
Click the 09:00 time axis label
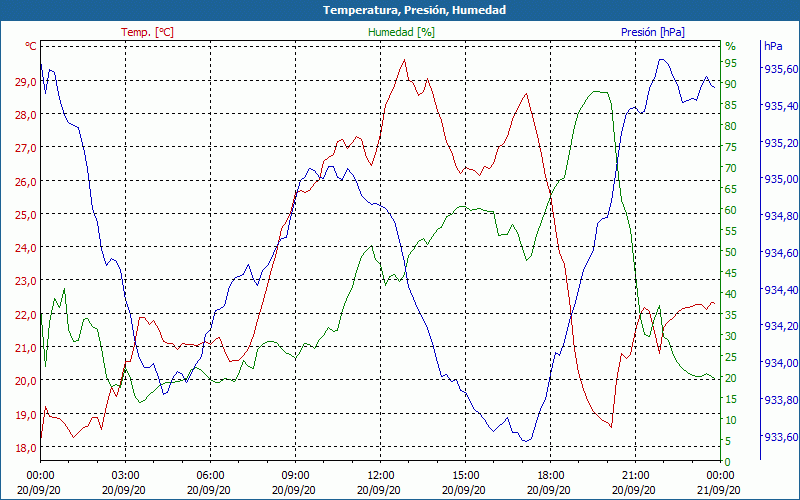click(x=295, y=476)
